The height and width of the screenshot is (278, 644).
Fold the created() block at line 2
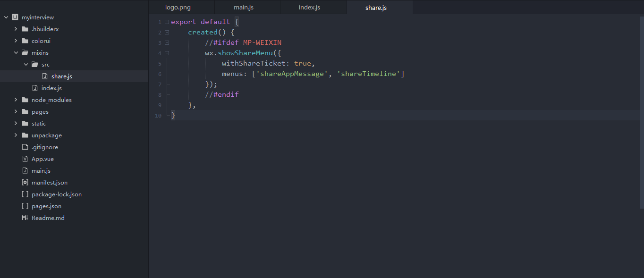click(x=167, y=33)
